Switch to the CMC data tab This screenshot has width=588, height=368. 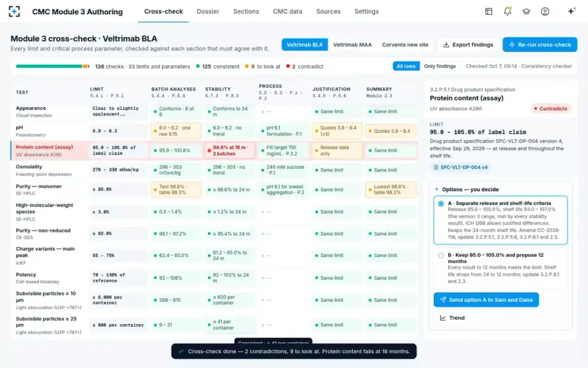pyautogui.click(x=288, y=11)
